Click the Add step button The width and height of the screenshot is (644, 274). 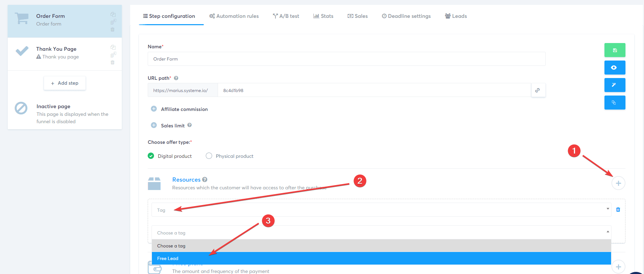[x=65, y=83]
